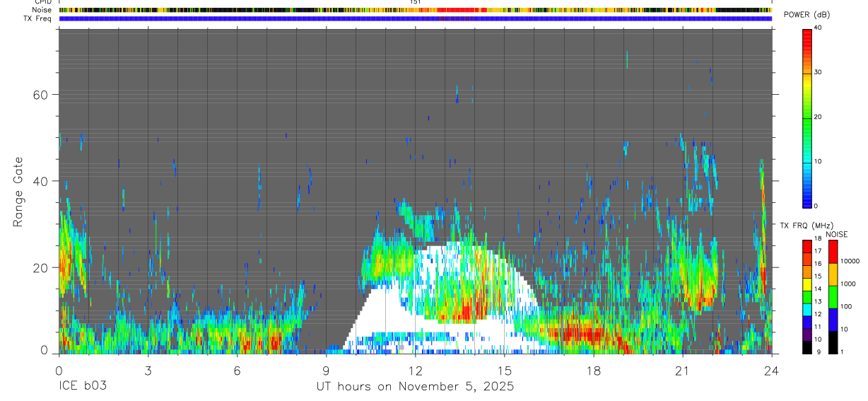The height and width of the screenshot is (401, 868).
Task: Click the 10 tick on the Power scale
Action: (x=818, y=161)
